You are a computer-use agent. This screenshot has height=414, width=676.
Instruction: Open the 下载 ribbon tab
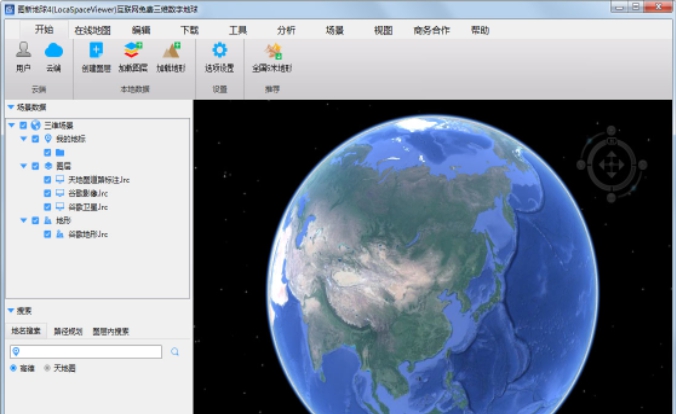click(189, 30)
